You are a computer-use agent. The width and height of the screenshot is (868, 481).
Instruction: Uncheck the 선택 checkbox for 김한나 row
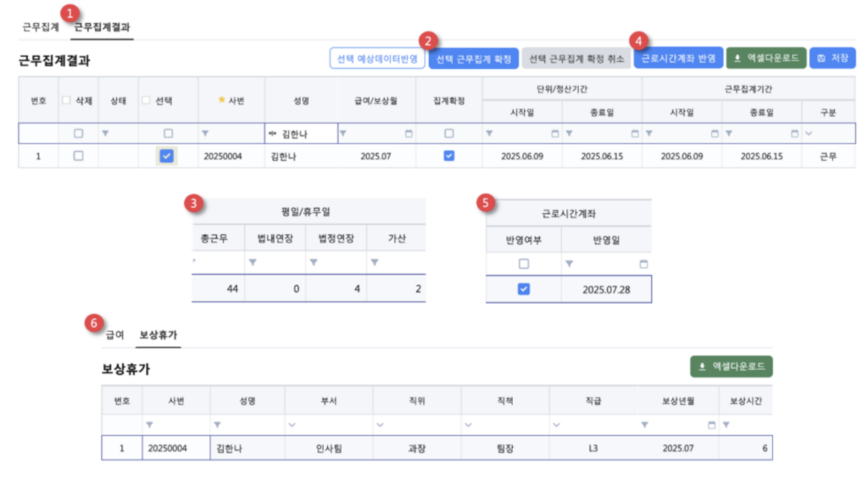click(x=168, y=156)
